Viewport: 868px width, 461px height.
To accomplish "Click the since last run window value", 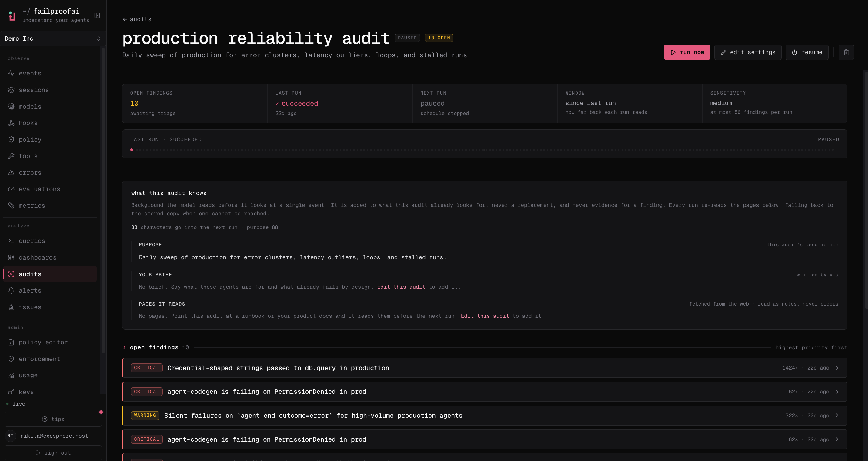I will click(590, 103).
